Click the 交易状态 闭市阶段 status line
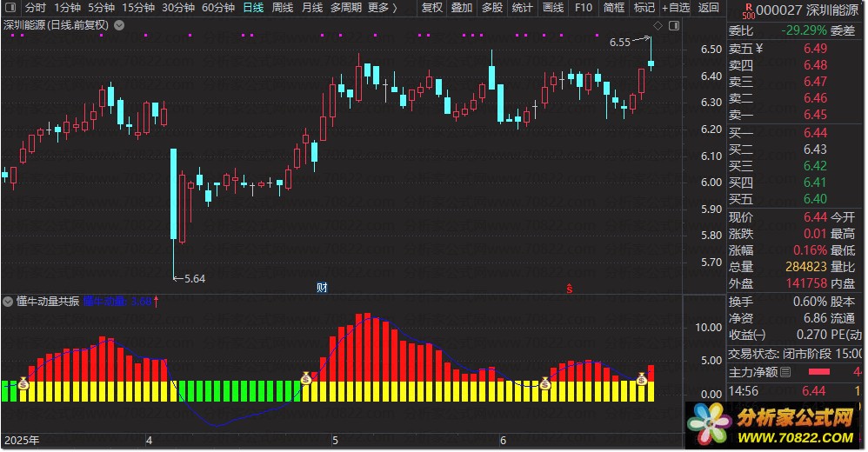The height and width of the screenshot is (452, 868). 796,354
